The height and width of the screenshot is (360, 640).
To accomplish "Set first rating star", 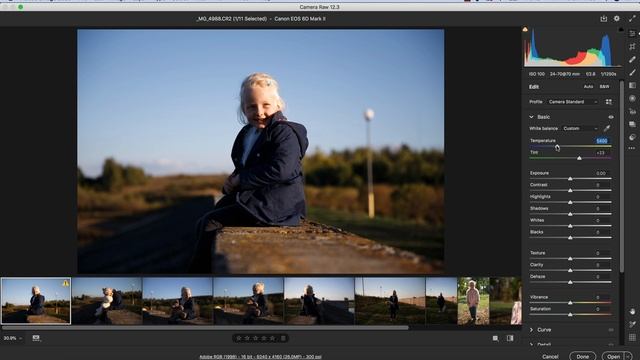I will tap(239, 338).
